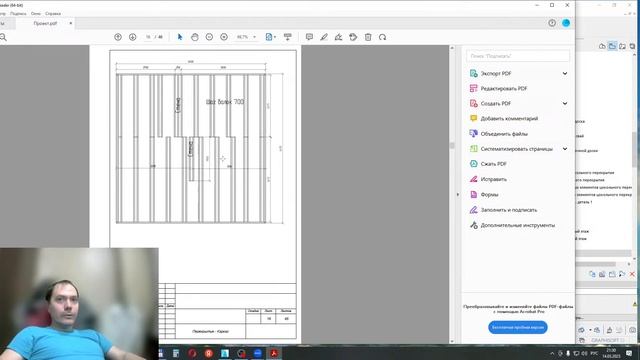Add a sticky note comment
The width and height of the screenshot is (640, 360).
coord(309,37)
